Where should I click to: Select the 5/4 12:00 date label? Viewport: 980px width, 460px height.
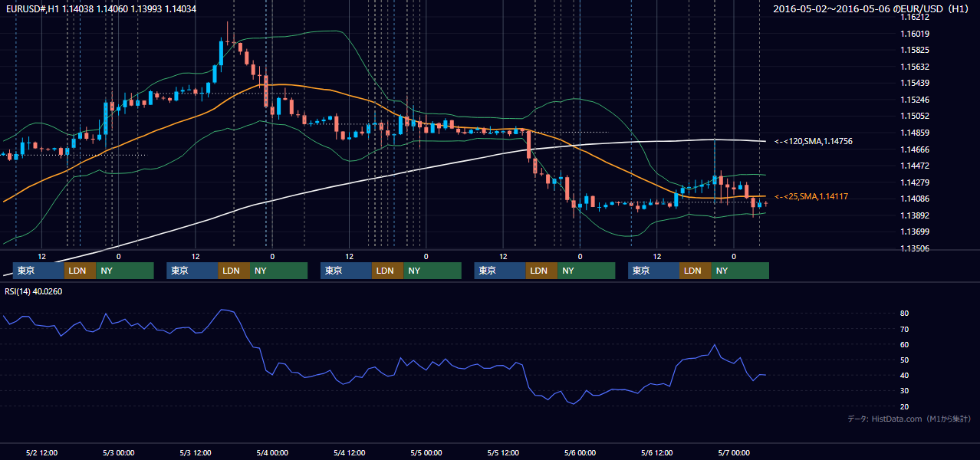pyautogui.click(x=349, y=452)
